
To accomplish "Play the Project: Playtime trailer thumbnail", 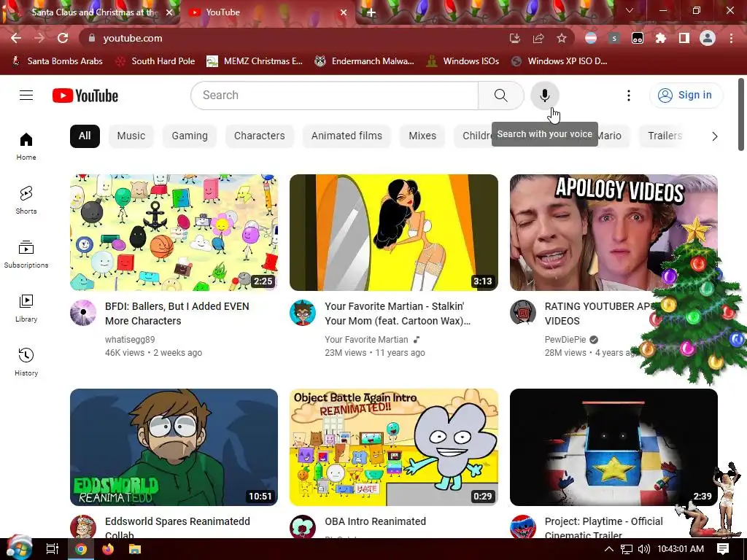I will tap(614, 447).
